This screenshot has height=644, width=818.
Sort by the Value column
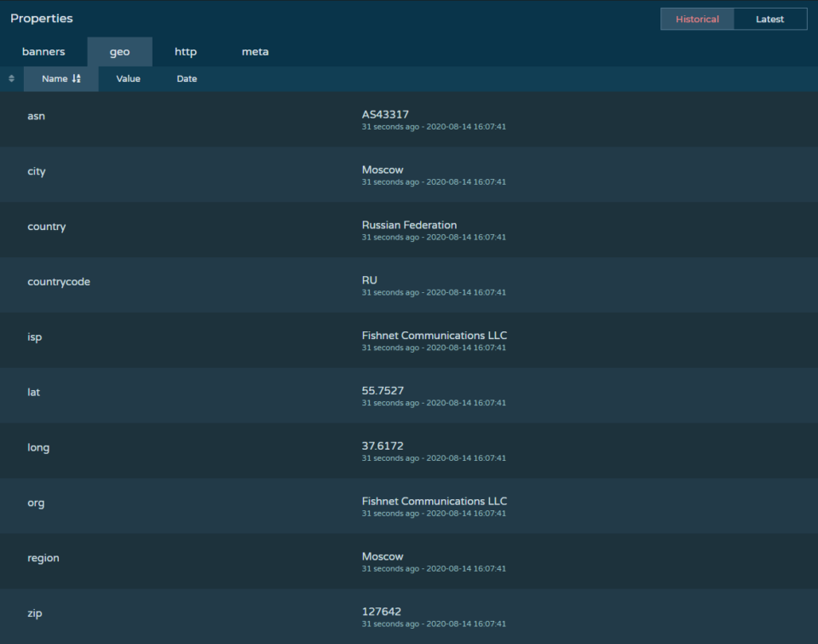128,78
